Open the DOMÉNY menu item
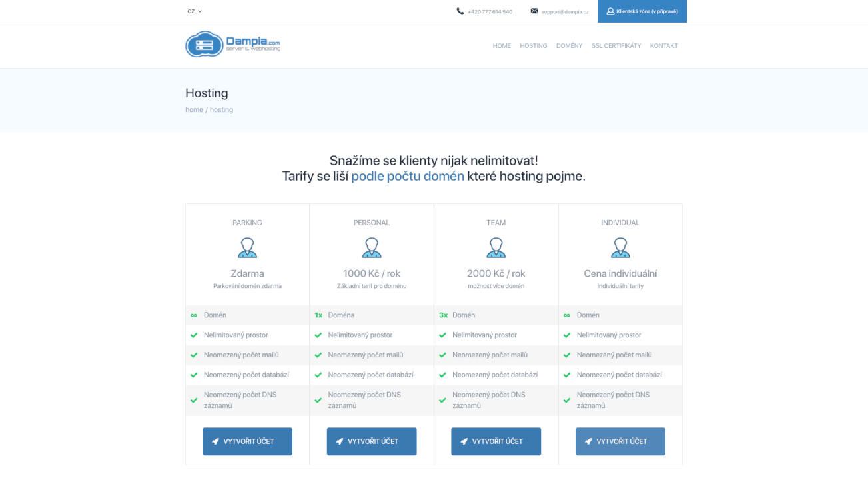868x480 pixels. 569,46
